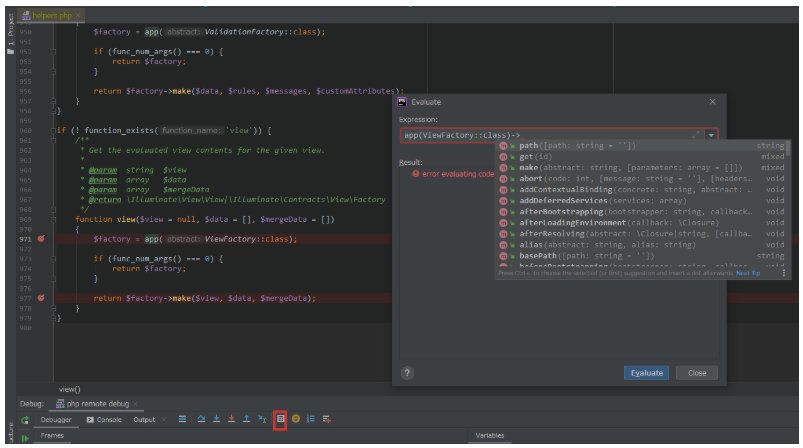Screen dimensions: 803x448
Task: Select the alias completion suggestion
Action: coord(642,245)
